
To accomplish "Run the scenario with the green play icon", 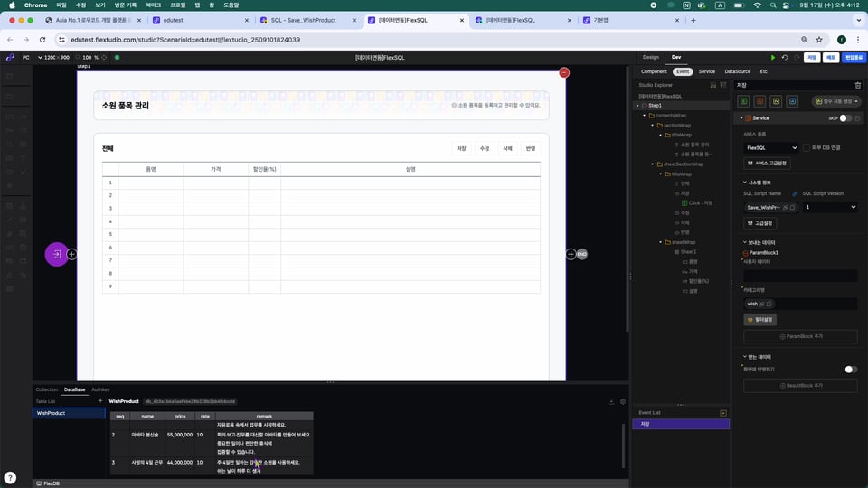I will pyautogui.click(x=773, y=58).
